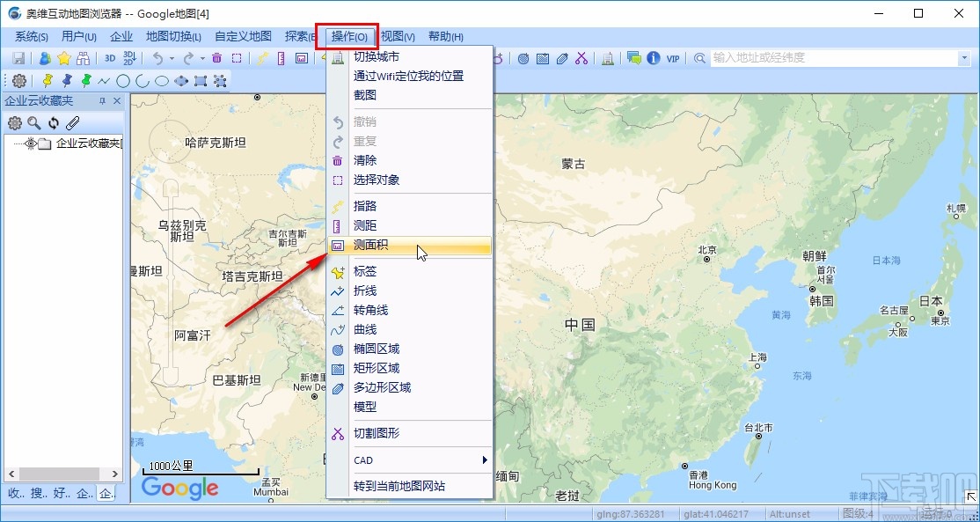Image resolution: width=980 pixels, height=522 pixels.
Task: Select the green pushpin marker tool
Action: tap(86, 80)
